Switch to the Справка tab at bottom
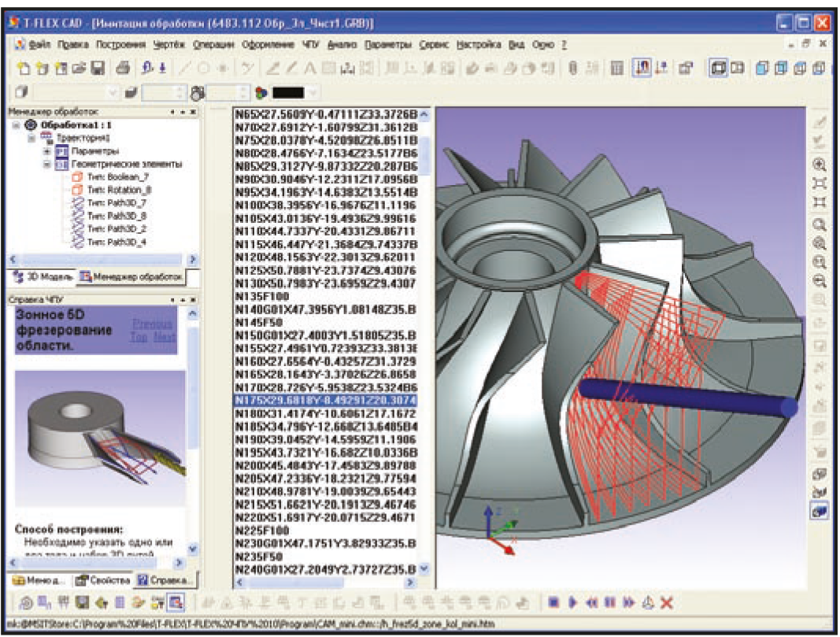840x637 pixels. (x=164, y=580)
